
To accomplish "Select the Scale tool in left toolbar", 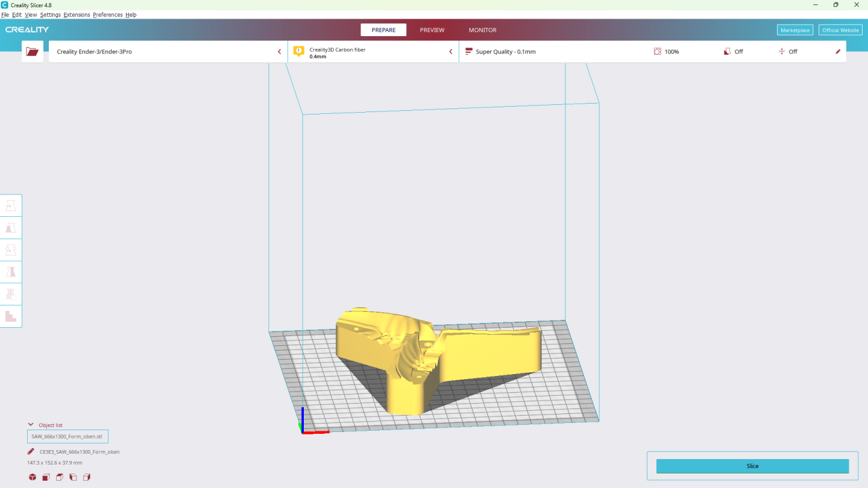I will tap(11, 228).
